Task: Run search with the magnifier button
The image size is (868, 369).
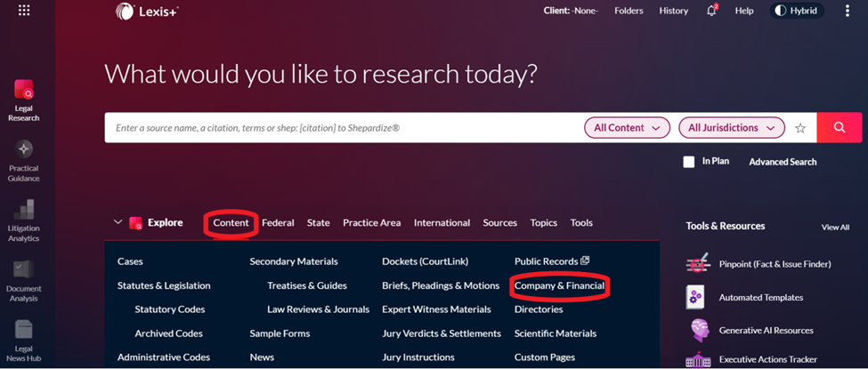Action: pyautogui.click(x=840, y=127)
